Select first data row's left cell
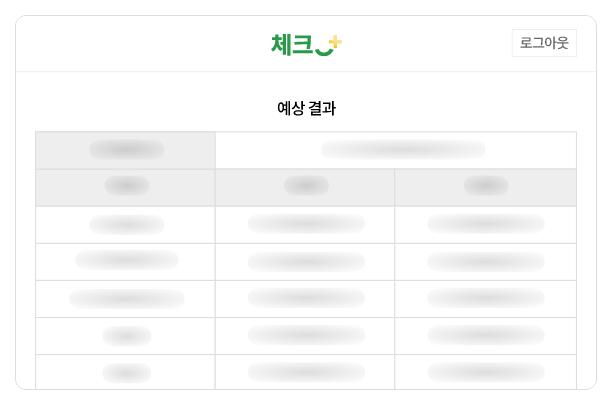The height and width of the screenshot is (405, 612). point(126,224)
